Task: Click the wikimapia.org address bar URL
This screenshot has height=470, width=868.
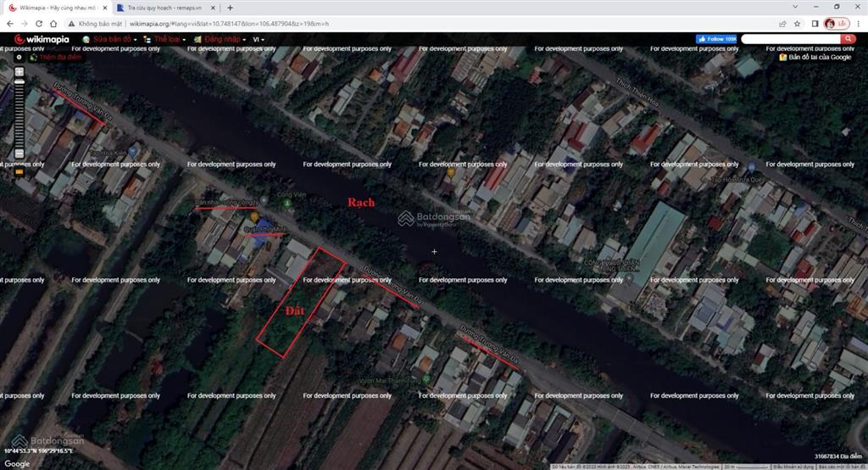Action: 229,24
